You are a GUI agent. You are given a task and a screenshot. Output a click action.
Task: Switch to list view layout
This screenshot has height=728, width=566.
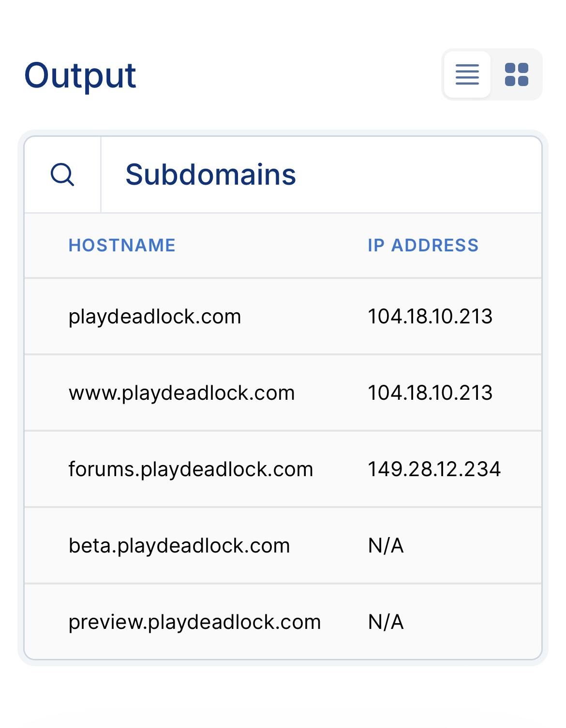click(x=467, y=74)
